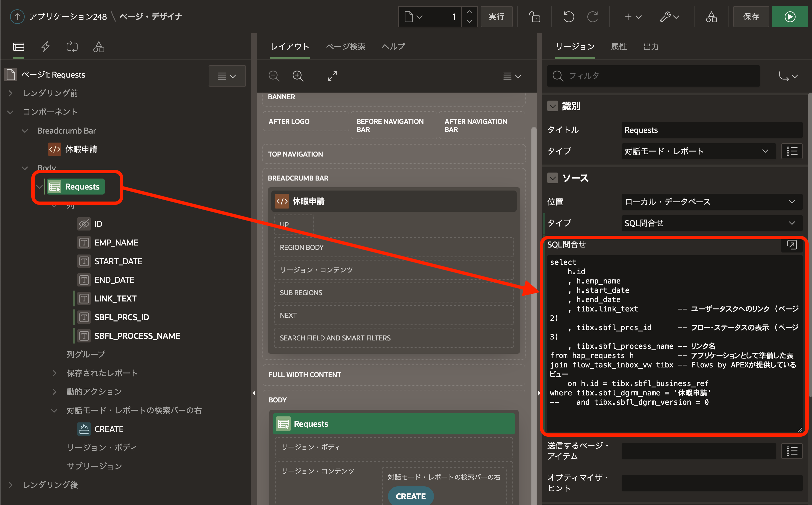Collapse the 識別 property group
The height and width of the screenshot is (505, 812).
point(553,106)
